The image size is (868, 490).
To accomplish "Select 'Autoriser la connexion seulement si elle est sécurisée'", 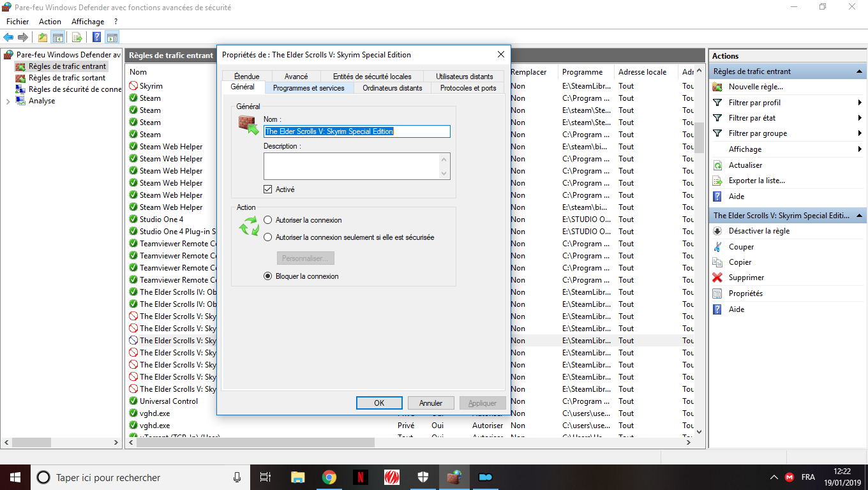I will click(x=268, y=237).
